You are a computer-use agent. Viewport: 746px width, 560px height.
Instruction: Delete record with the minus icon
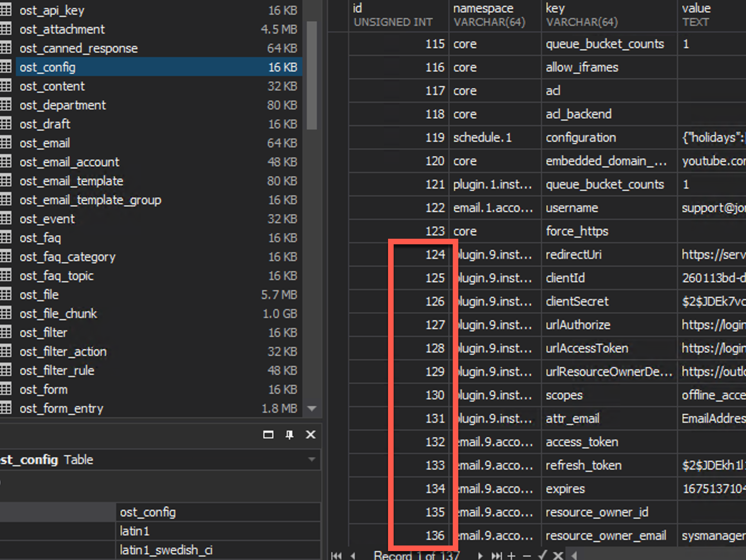526,556
